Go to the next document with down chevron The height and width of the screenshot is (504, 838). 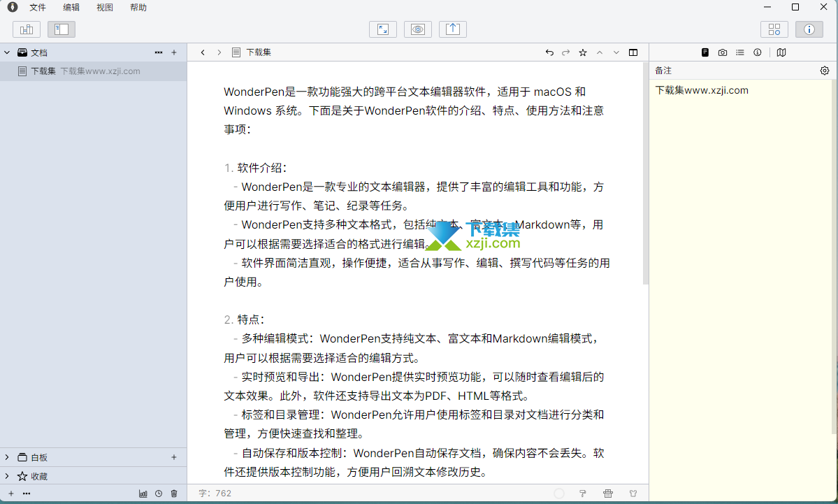tap(616, 52)
